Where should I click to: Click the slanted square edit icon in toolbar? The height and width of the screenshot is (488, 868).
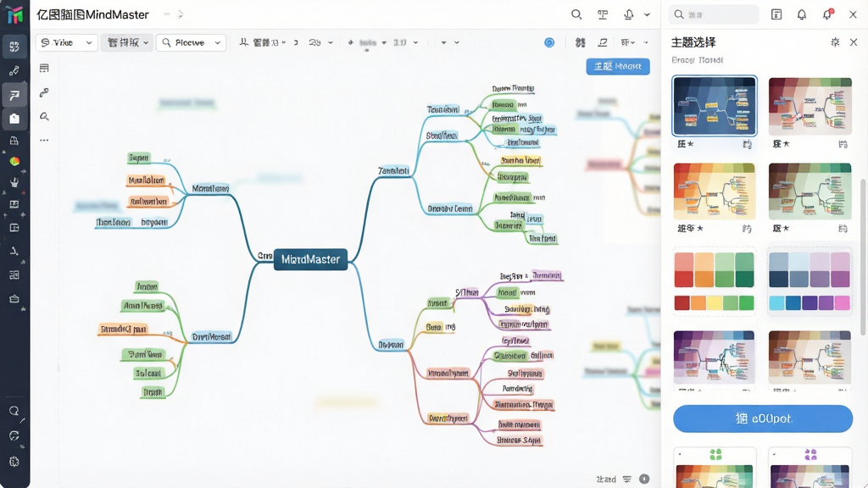pyautogui.click(x=603, y=42)
